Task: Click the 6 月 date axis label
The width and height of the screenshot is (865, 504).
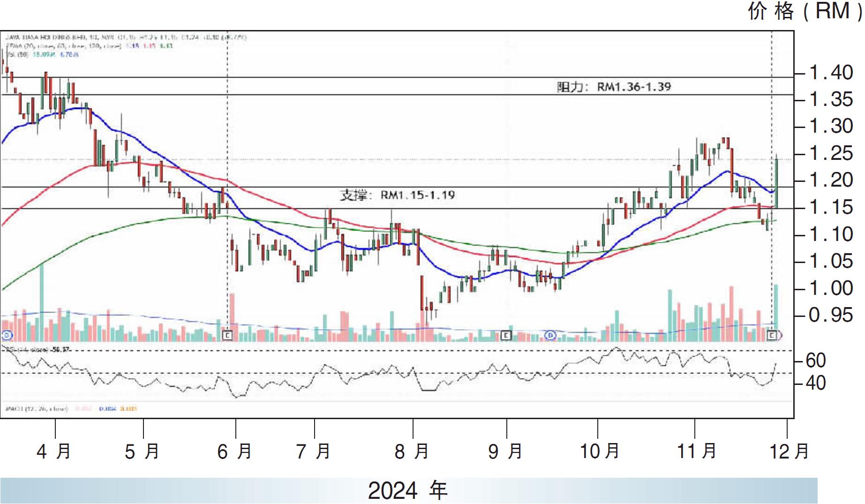Action: 234,451
